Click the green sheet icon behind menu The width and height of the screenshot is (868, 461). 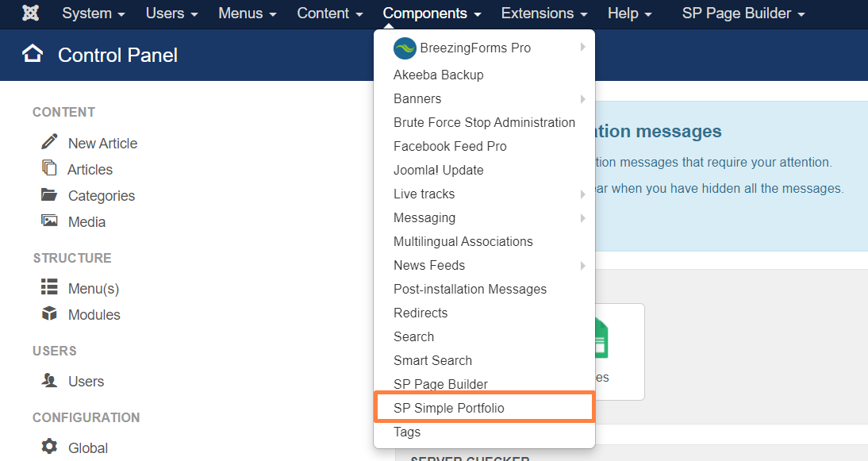click(601, 338)
